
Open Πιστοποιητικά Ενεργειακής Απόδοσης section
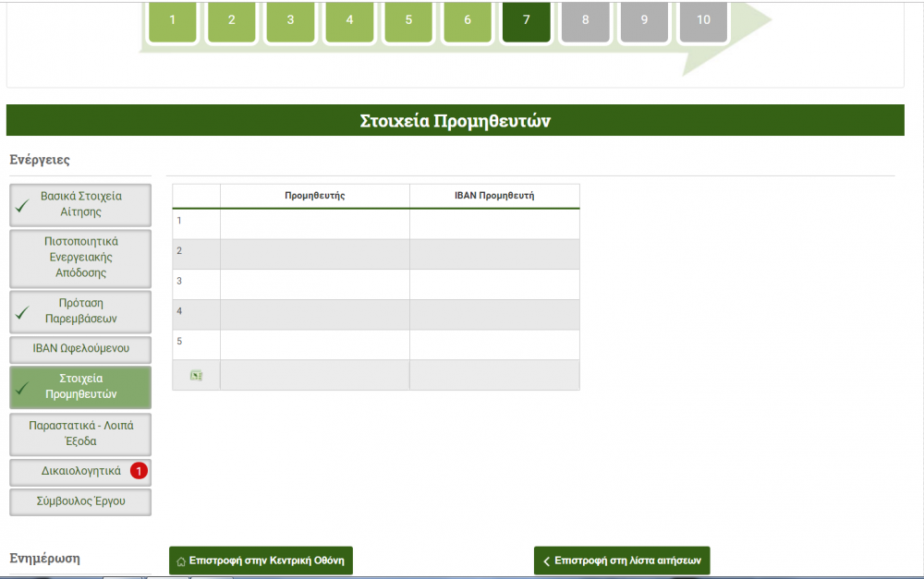(x=80, y=257)
